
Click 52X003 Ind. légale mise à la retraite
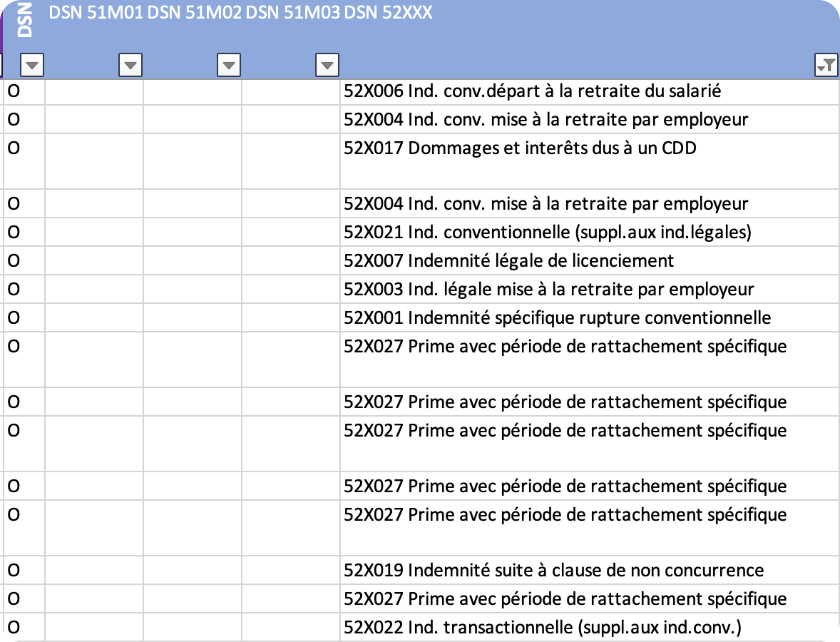coord(548,290)
